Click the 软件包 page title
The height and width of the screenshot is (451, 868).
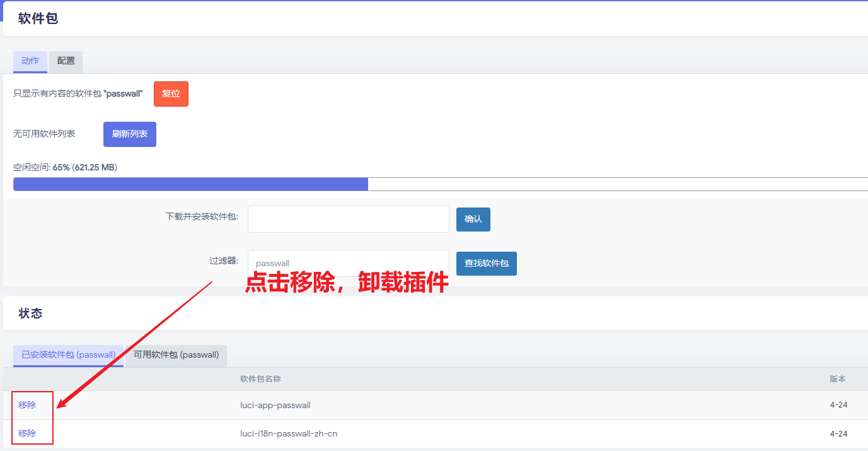tap(39, 18)
